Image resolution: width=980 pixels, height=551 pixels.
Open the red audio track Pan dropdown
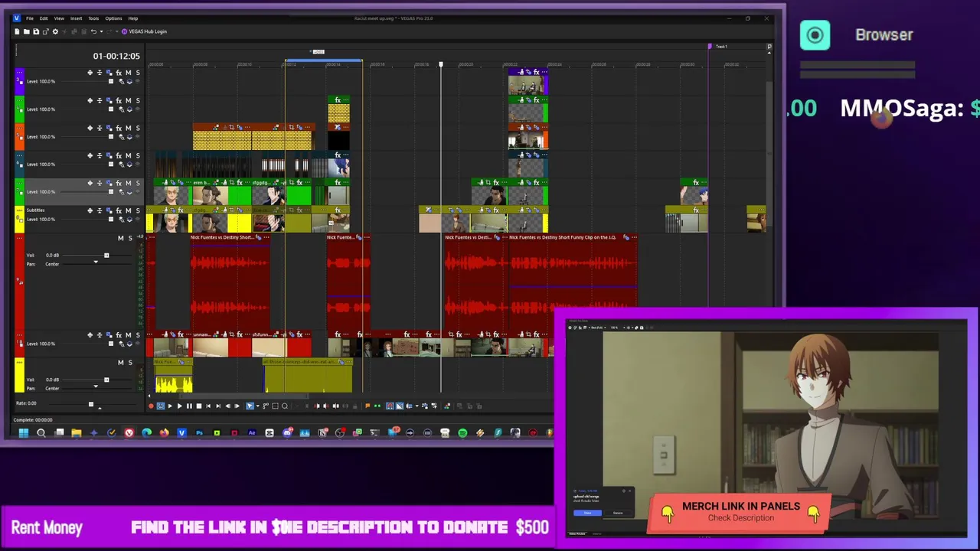[x=96, y=263]
